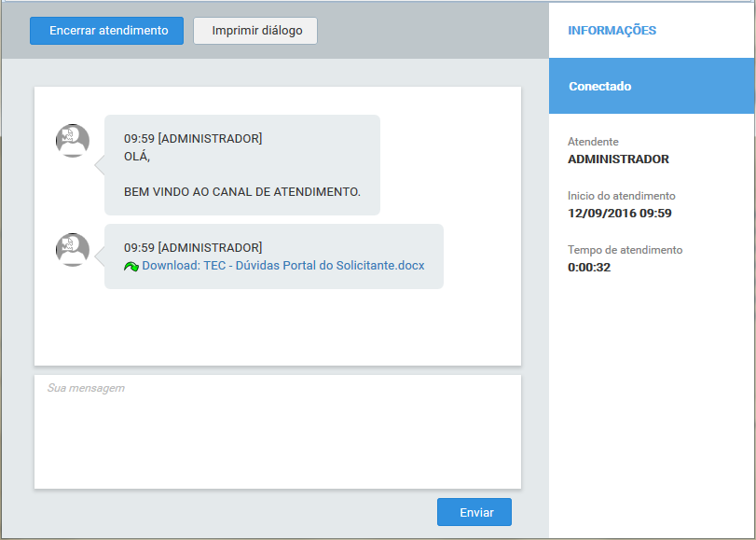The image size is (756, 540).
Task: Click the Imprimir diálogo button
Action: click(x=254, y=30)
